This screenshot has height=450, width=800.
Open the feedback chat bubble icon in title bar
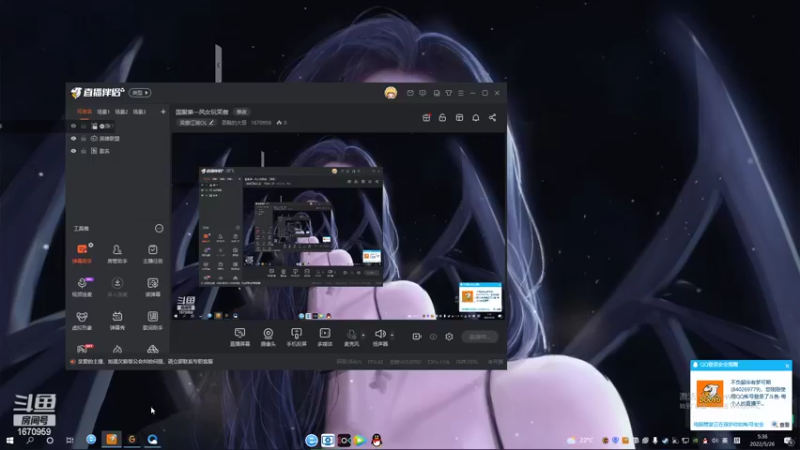[422, 93]
